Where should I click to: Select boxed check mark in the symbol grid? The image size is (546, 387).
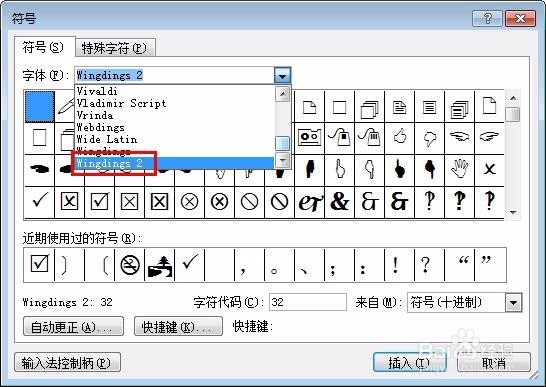pyautogui.click(x=99, y=202)
